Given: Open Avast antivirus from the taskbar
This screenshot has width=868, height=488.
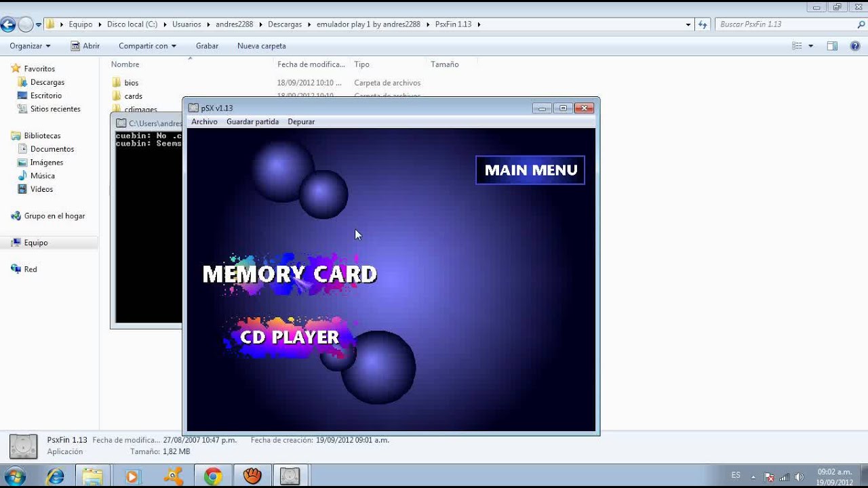Looking at the screenshot, I should click(173, 476).
